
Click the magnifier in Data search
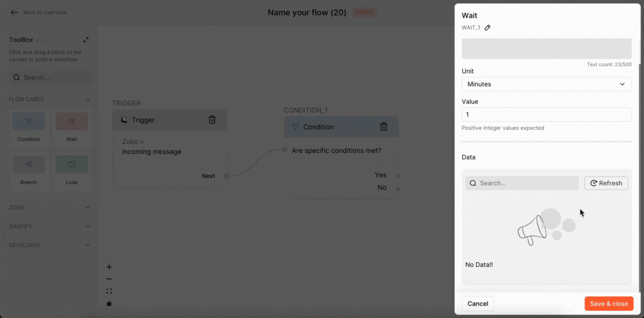pyautogui.click(x=473, y=183)
